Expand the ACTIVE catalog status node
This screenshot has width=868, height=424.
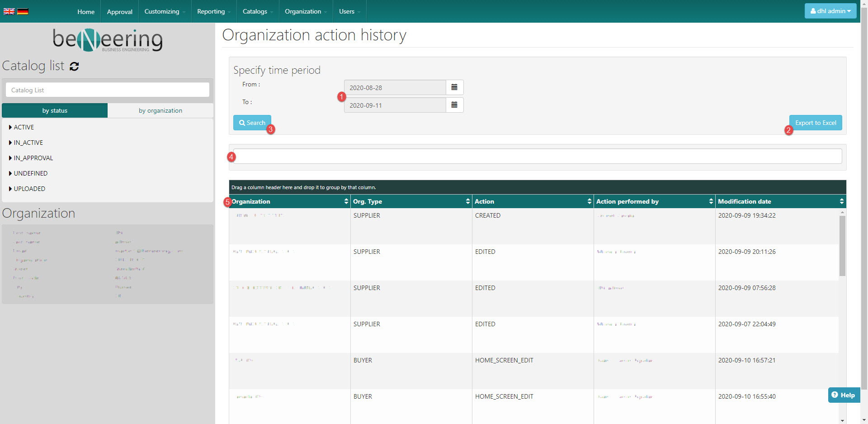tap(10, 128)
